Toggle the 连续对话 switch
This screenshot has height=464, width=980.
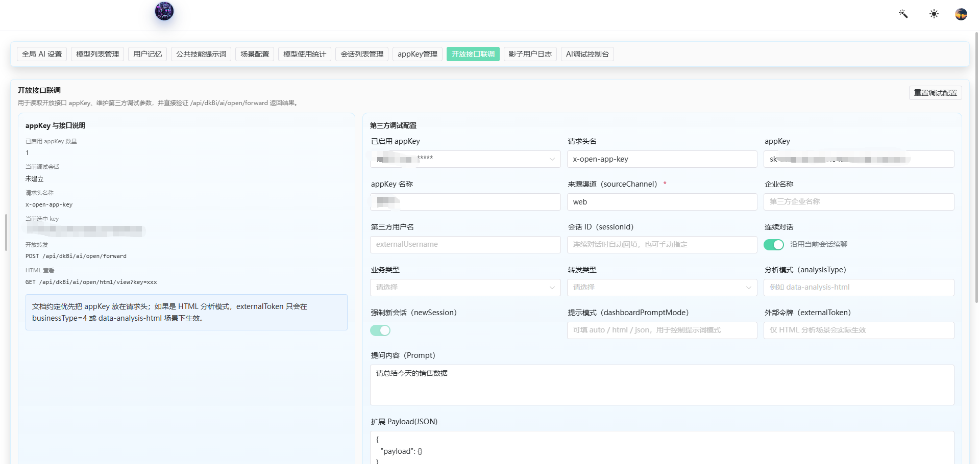(x=774, y=245)
